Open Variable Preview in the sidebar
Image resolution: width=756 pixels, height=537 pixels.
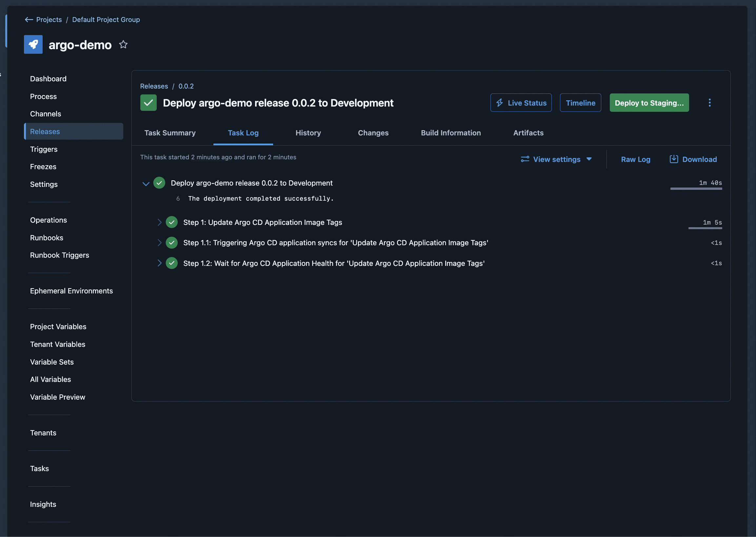pyautogui.click(x=58, y=397)
